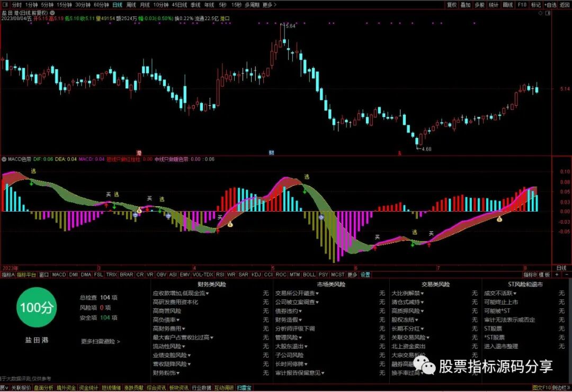
Task: Click money bag icon near bar 7 on MACD
Action: pos(499,219)
